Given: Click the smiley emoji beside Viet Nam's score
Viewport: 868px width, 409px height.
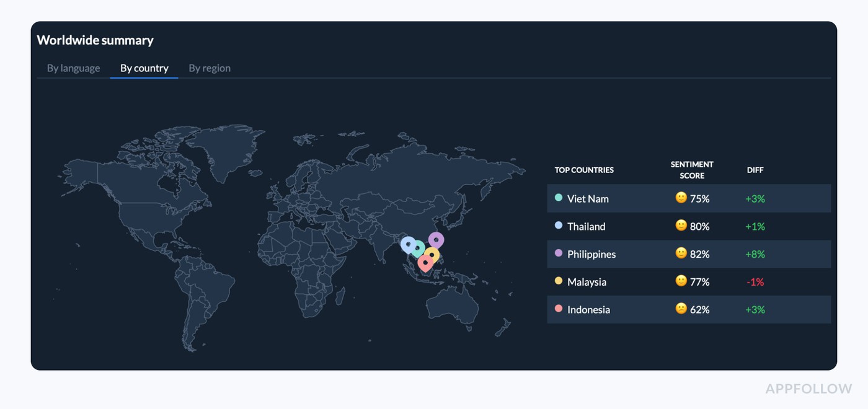Looking at the screenshot, I should click(680, 198).
